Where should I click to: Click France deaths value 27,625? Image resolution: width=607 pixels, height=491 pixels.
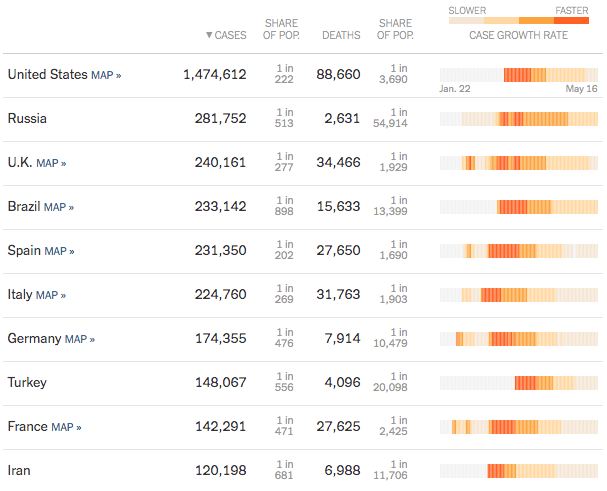[338, 427]
